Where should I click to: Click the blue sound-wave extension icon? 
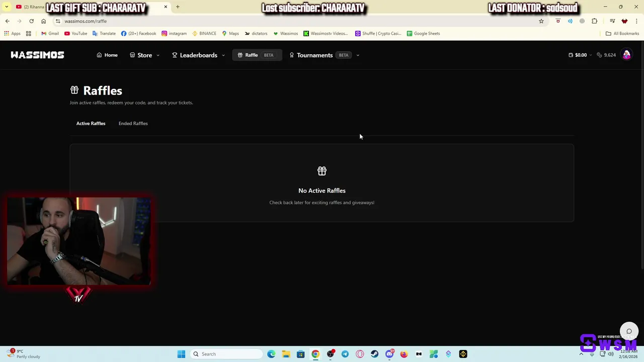pyautogui.click(x=570, y=21)
